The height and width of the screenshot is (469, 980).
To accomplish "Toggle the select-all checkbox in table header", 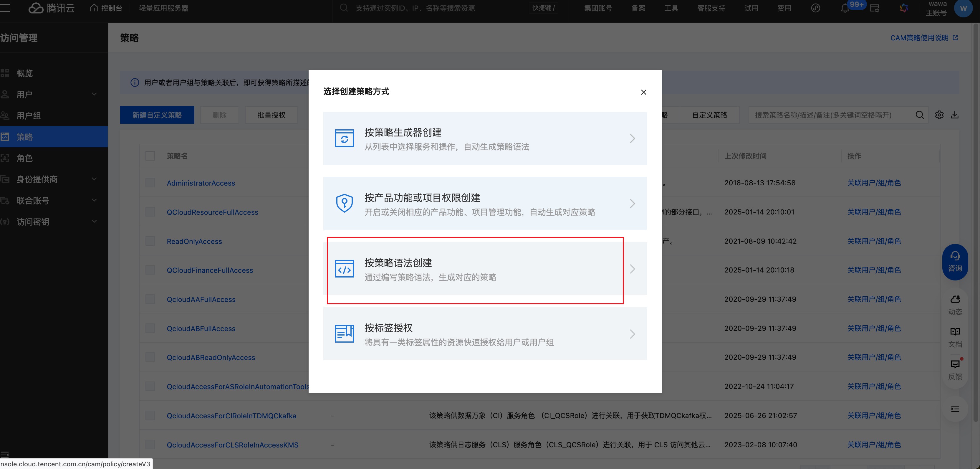I will point(150,156).
